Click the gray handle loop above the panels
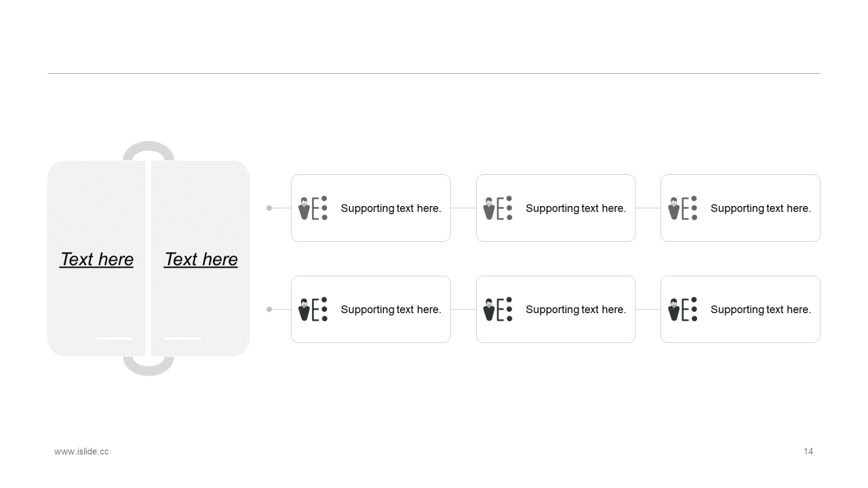Viewport: 868px width, 488px height. tap(149, 150)
